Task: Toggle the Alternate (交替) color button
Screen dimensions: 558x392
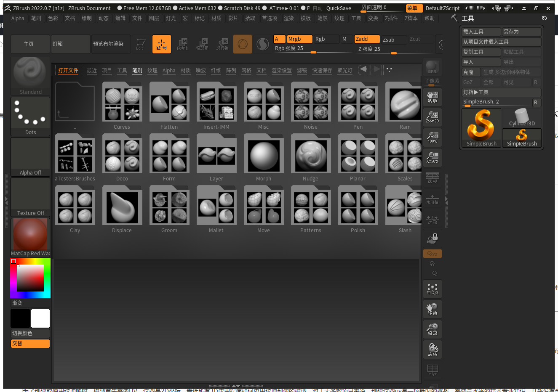Action: (30, 343)
